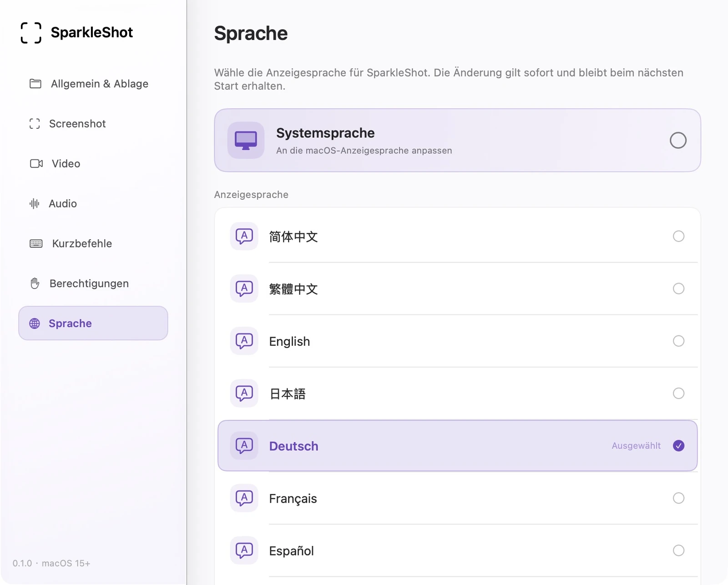The width and height of the screenshot is (728, 585).
Task: Click the folder icon beside Allgemein & Ablage
Action: click(35, 84)
